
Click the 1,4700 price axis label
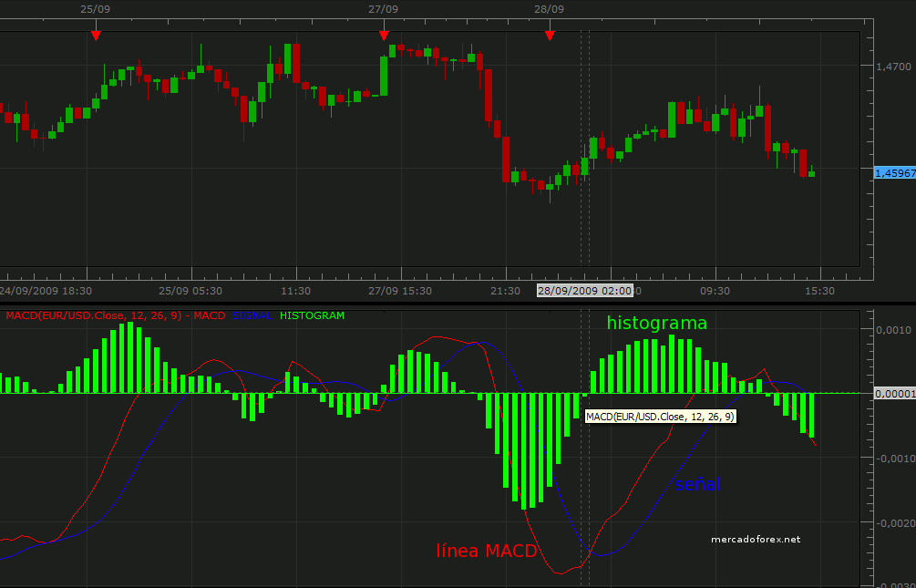pyautogui.click(x=893, y=67)
